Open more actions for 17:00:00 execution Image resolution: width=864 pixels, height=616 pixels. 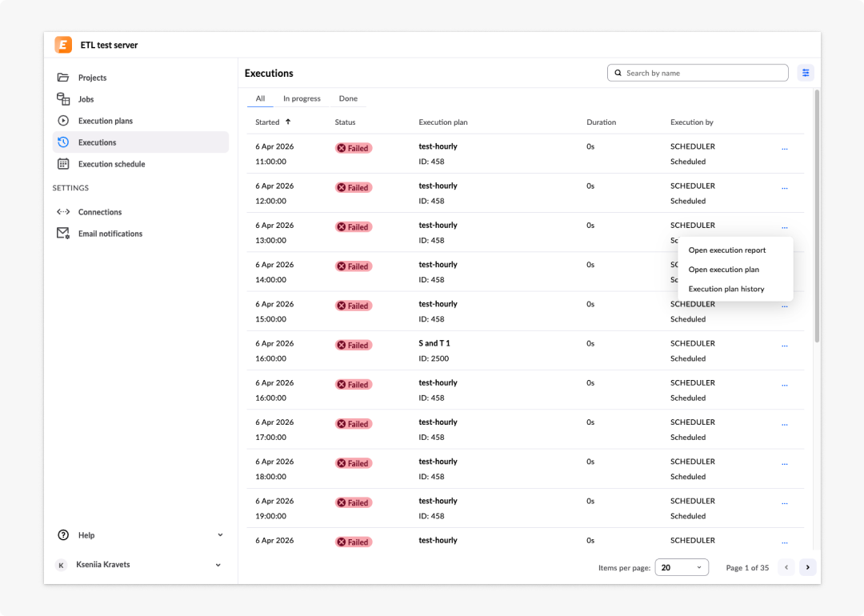785,425
